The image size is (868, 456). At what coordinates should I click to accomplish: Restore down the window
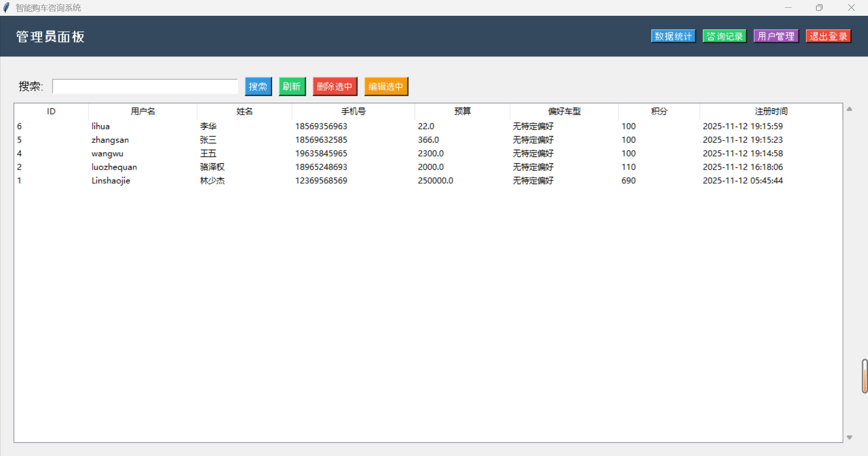[x=819, y=8]
